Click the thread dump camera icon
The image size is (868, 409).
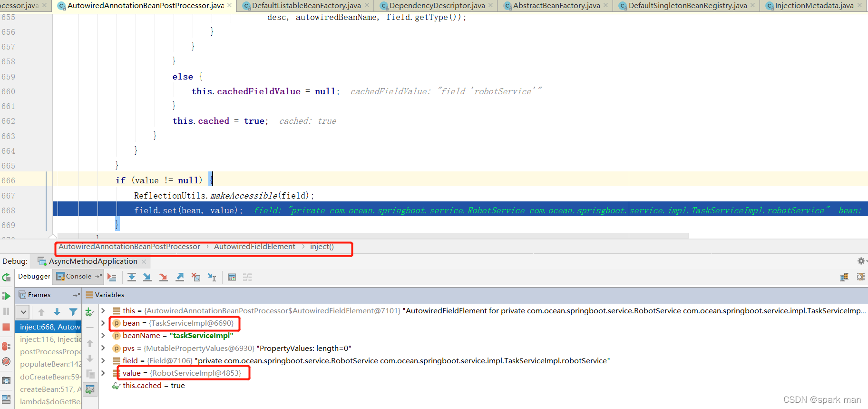tap(6, 380)
